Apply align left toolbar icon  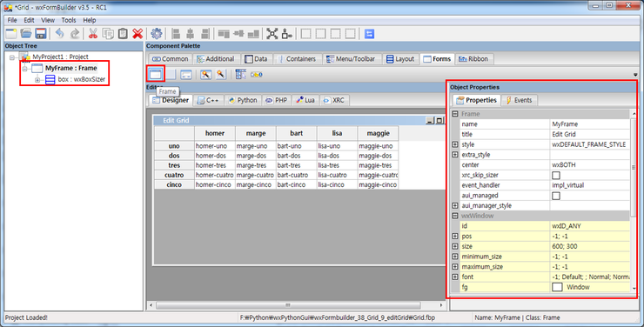[x=176, y=34]
